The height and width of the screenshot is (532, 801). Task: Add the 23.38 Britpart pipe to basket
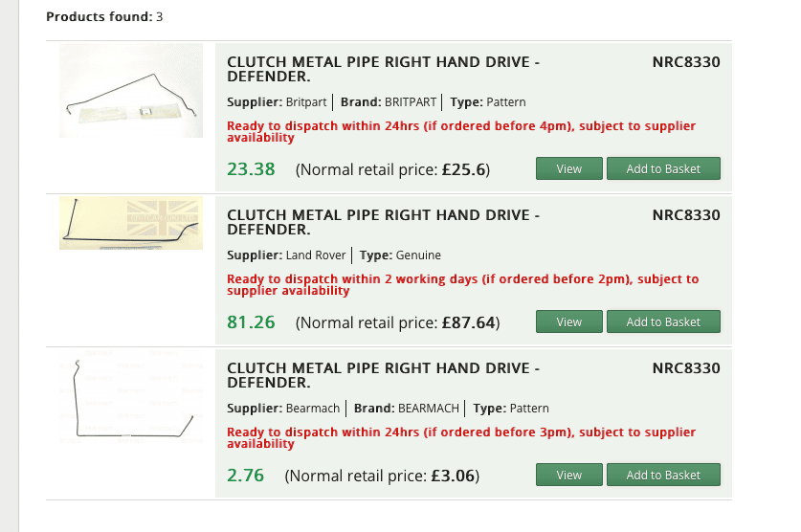click(663, 168)
